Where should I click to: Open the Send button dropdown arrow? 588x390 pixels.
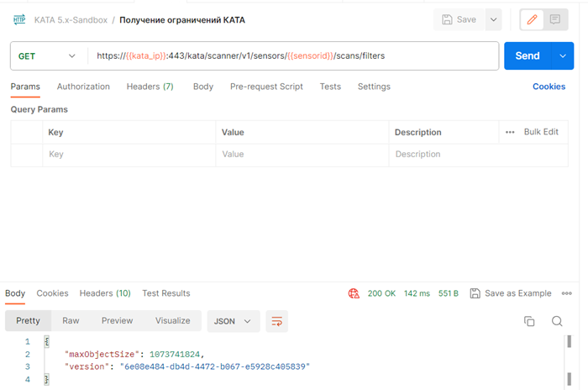(x=562, y=56)
